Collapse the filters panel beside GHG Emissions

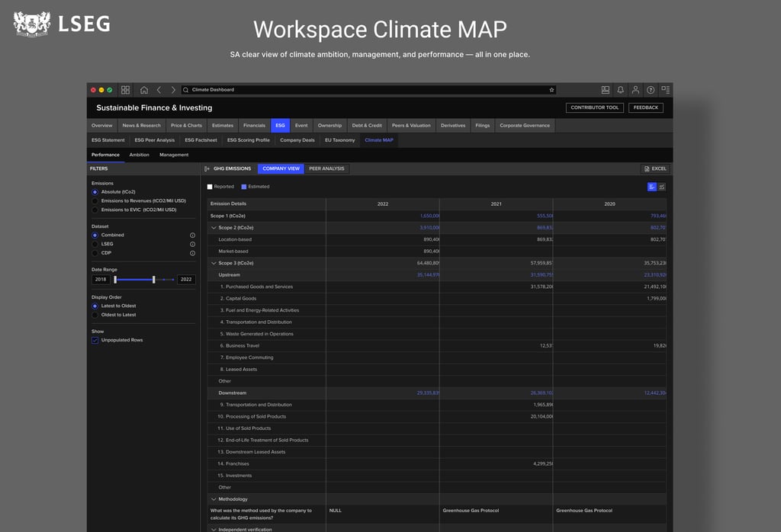point(207,168)
